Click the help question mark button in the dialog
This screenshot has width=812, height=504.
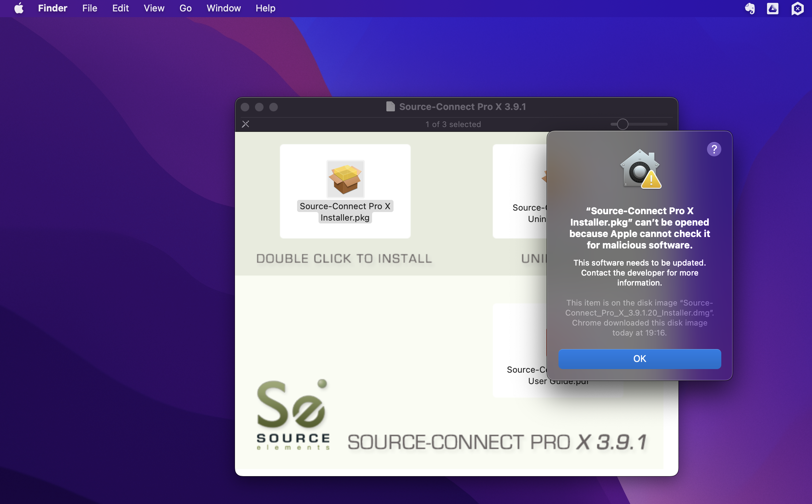pos(714,149)
